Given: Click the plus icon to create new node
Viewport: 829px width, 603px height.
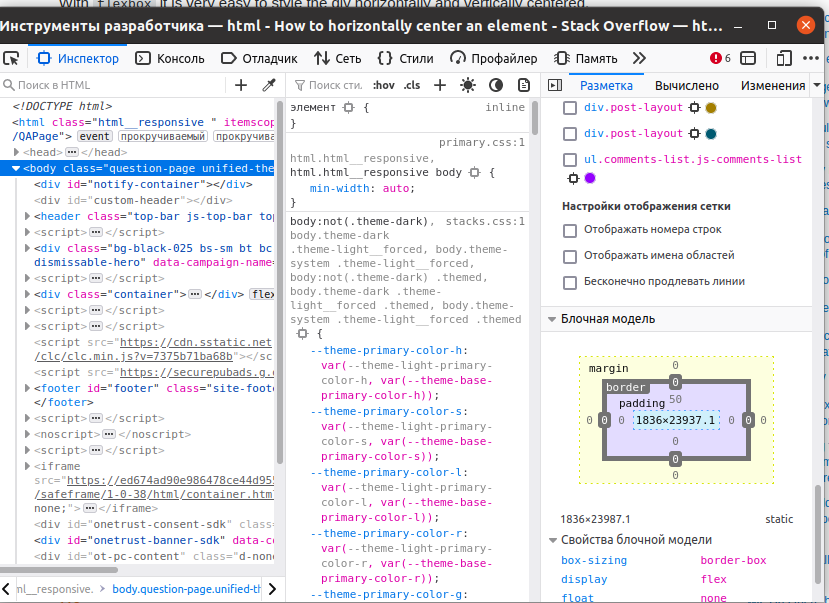Looking at the screenshot, I should (241, 86).
